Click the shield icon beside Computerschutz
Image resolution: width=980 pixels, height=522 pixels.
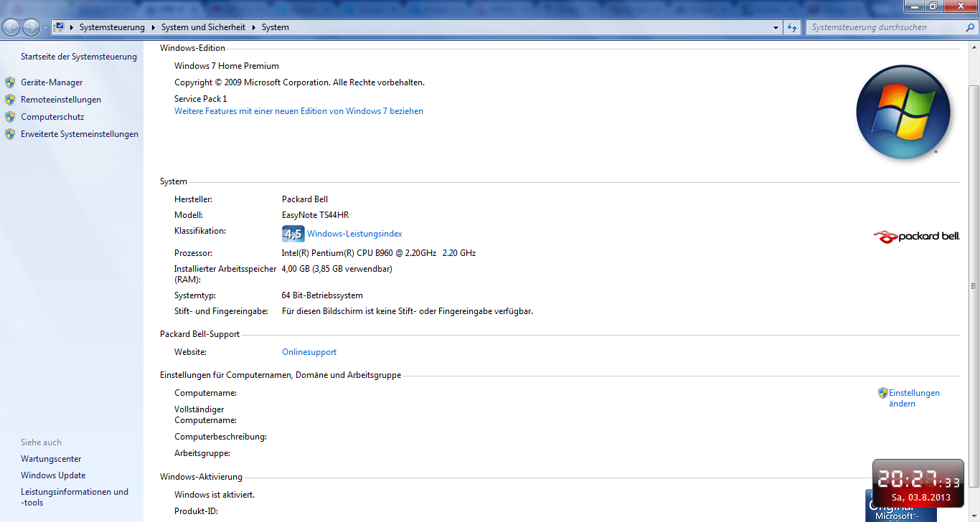[10, 117]
